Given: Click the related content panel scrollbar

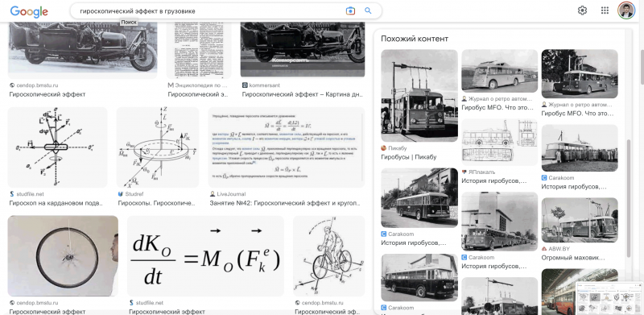Looking at the screenshot, I should (x=629, y=198).
